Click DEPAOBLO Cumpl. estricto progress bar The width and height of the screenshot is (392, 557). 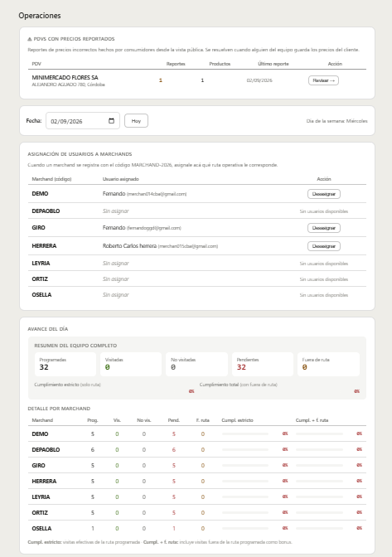pos(245,449)
